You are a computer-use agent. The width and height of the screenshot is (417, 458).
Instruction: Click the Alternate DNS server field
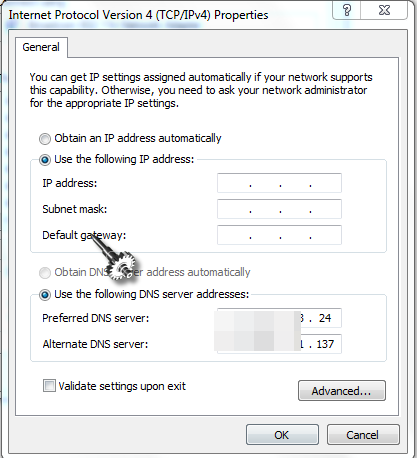pyautogui.click(x=279, y=344)
